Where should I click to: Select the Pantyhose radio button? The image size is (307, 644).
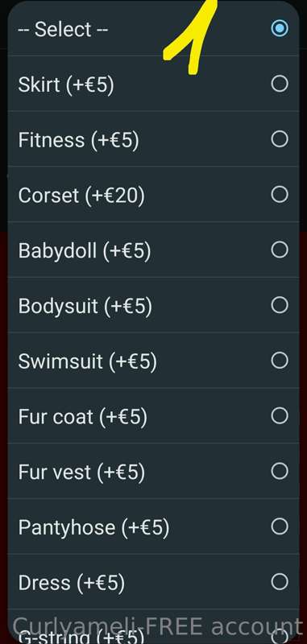280,526
